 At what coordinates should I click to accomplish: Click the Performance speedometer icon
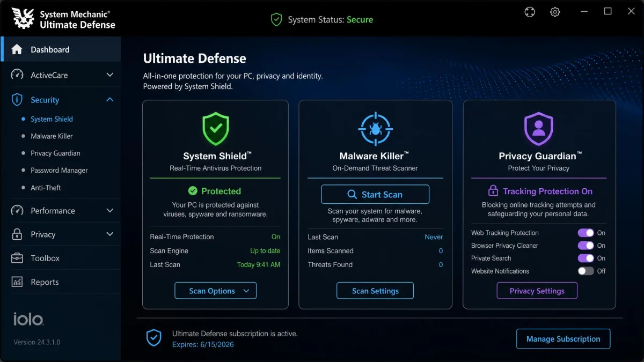point(17,211)
